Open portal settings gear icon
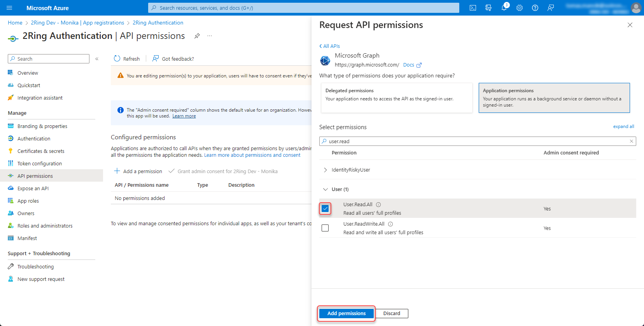 coord(520,8)
